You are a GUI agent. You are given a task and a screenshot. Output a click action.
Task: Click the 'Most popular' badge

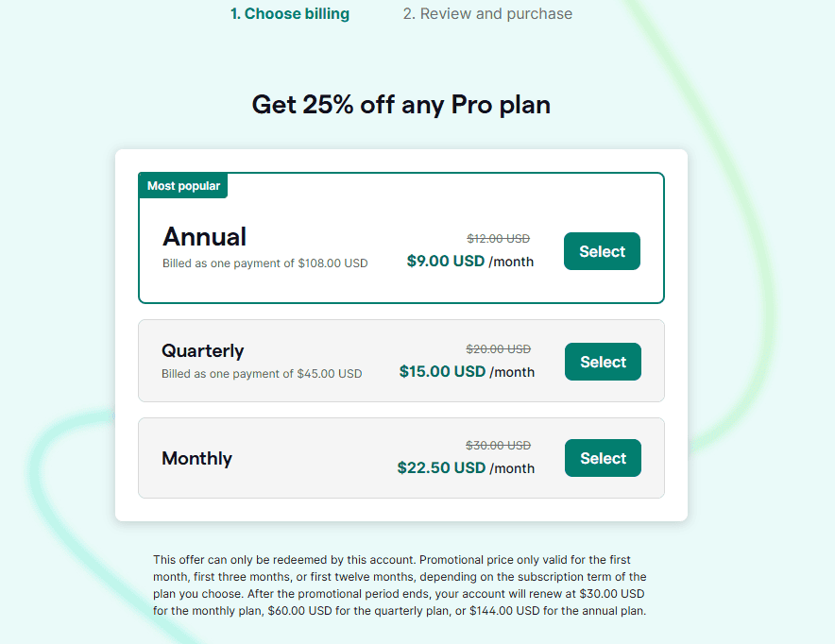pyautogui.click(x=182, y=185)
